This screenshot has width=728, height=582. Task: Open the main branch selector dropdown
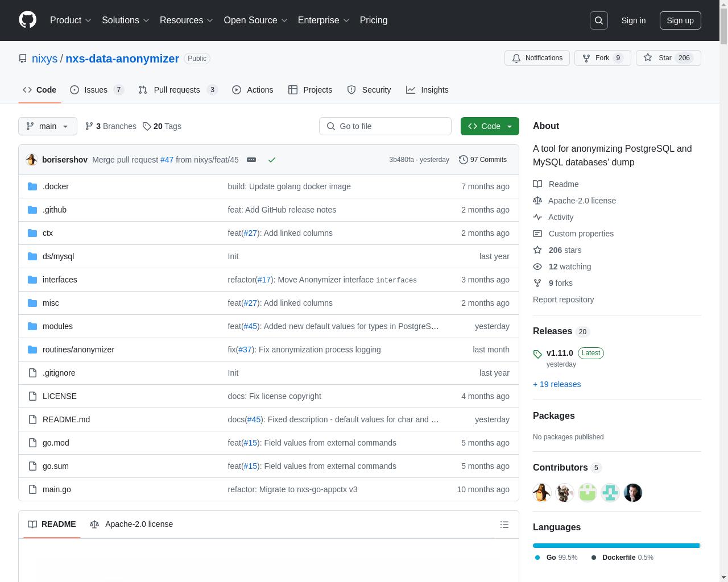click(x=48, y=126)
